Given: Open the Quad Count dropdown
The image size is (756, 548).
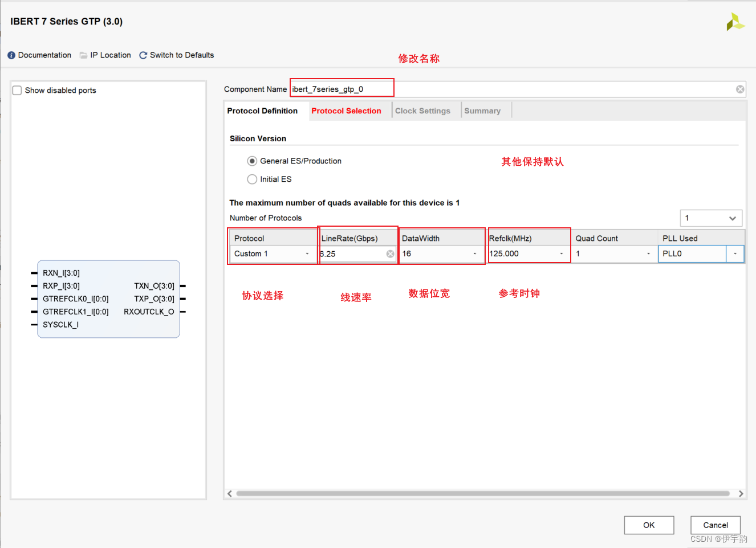Looking at the screenshot, I should [x=648, y=254].
